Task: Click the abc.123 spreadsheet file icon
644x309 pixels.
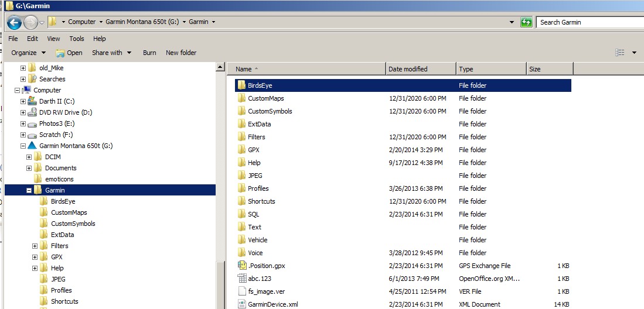Action: [242, 278]
